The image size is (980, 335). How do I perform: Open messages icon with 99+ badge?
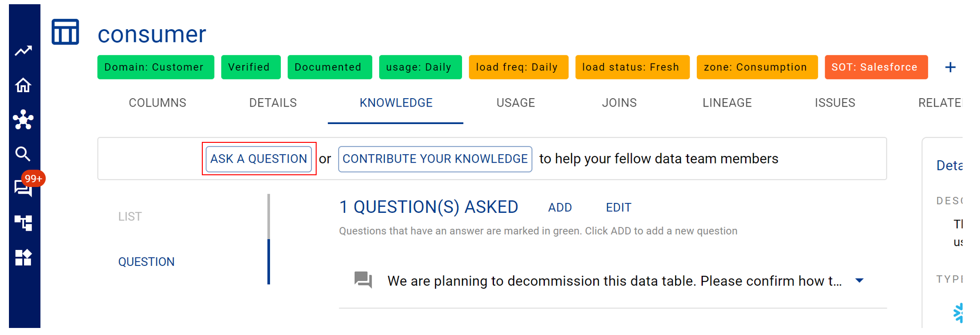24,188
